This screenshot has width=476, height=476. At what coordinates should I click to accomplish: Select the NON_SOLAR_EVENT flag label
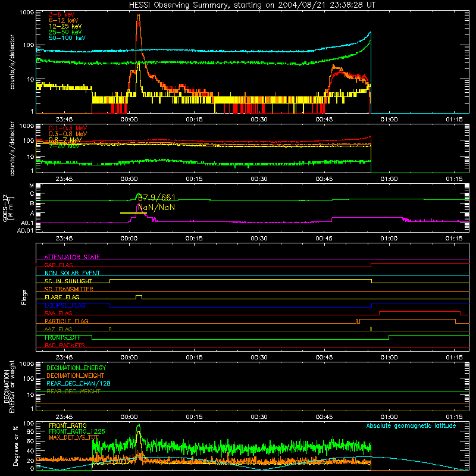(72, 273)
